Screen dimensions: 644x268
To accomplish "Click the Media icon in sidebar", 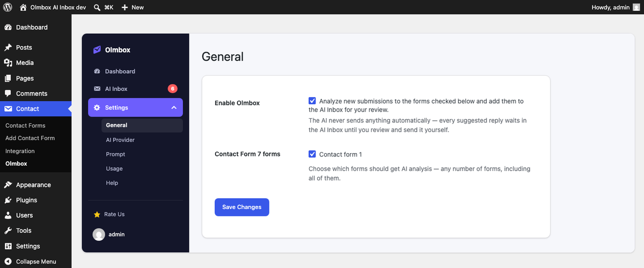I will pos(8,63).
